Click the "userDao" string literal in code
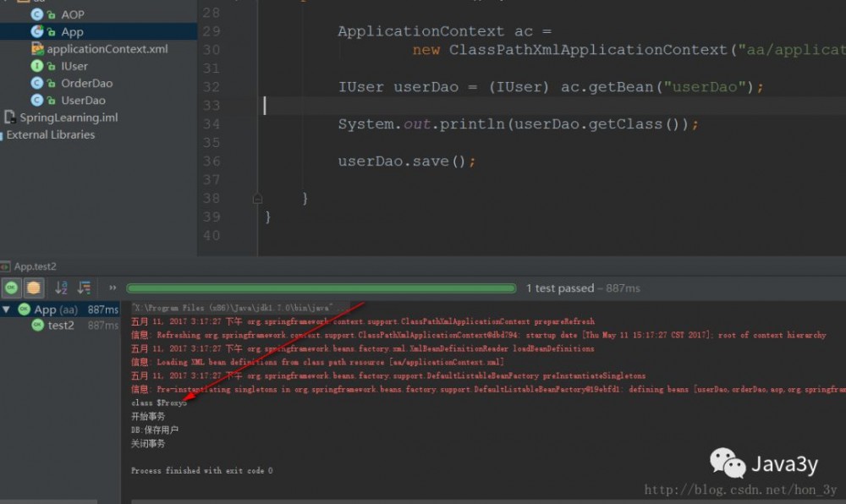Screen dimensions: 846x504 pos(704,87)
